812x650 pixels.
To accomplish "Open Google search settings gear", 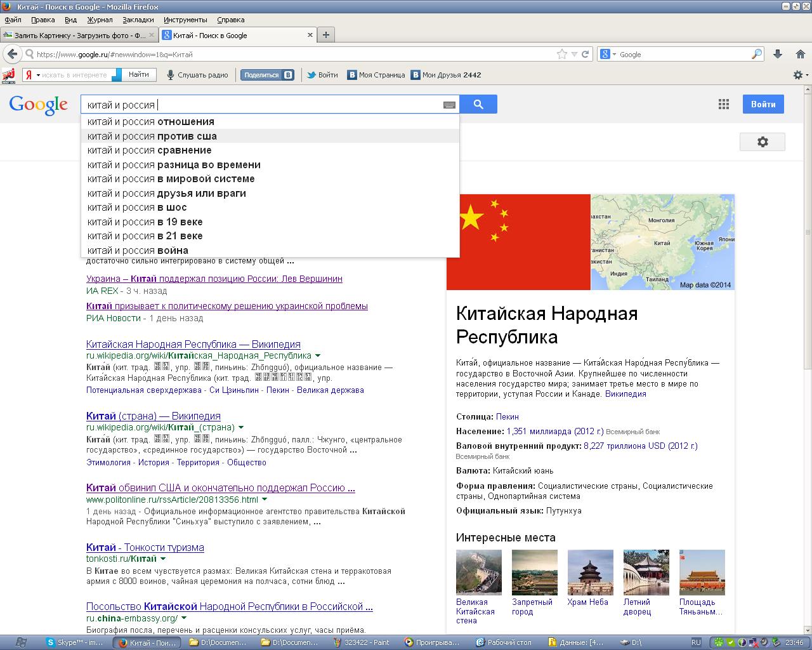I will (x=763, y=142).
